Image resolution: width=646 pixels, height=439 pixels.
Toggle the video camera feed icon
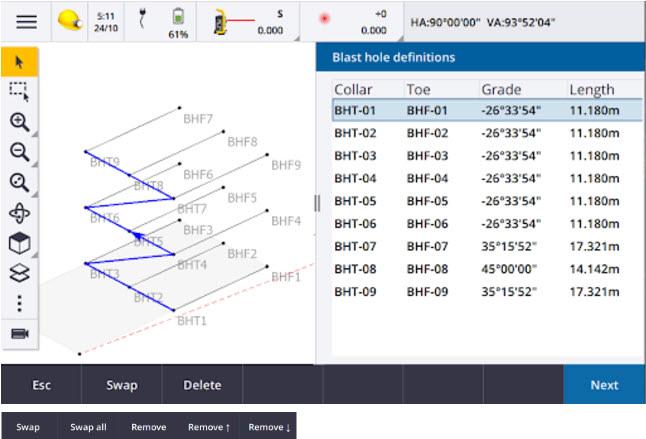coord(19,333)
